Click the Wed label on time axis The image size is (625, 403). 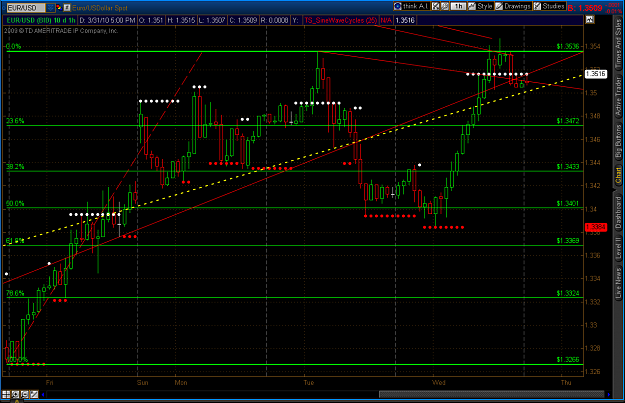438,383
